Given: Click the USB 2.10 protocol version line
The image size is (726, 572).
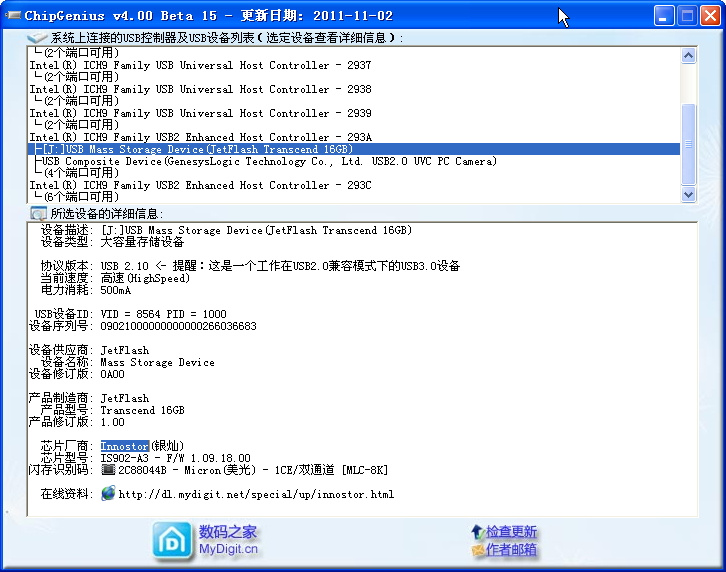Looking at the screenshot, I should pos(280,266).
